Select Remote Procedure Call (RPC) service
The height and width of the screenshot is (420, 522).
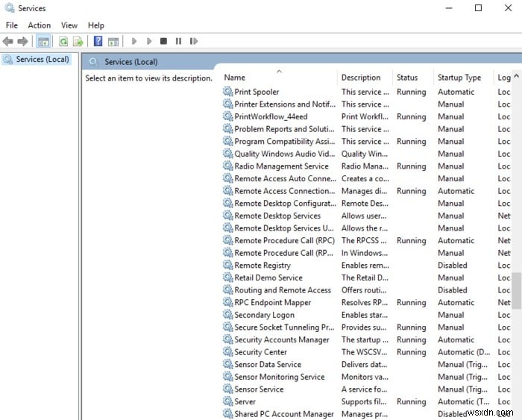284,240
